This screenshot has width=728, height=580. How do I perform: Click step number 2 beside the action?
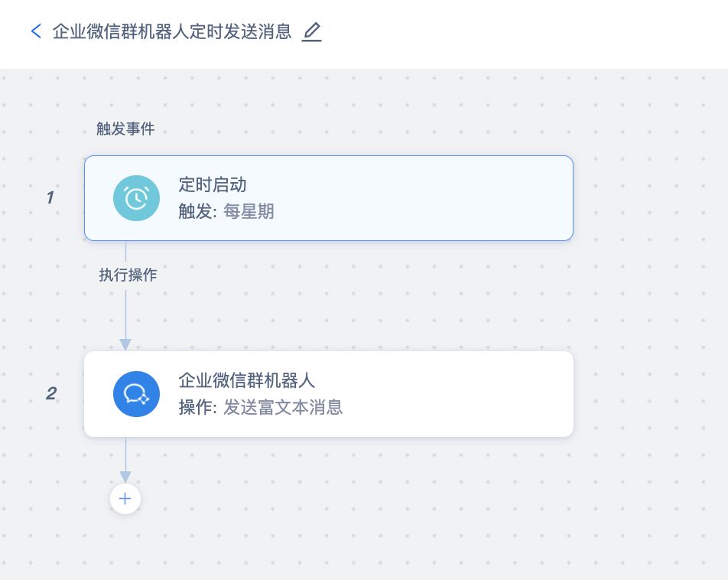tap(50, 394)
